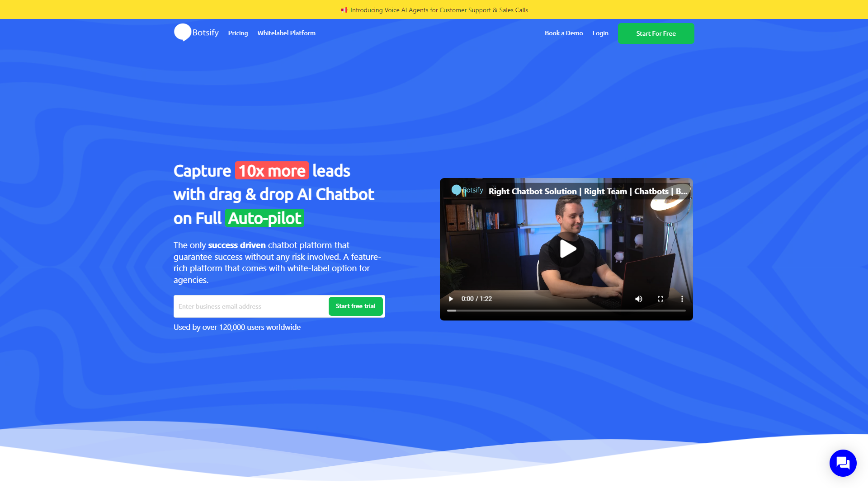Open the Pricing page
The width and height of the screenshot is (868, 488).
click(x=238, y=33)
